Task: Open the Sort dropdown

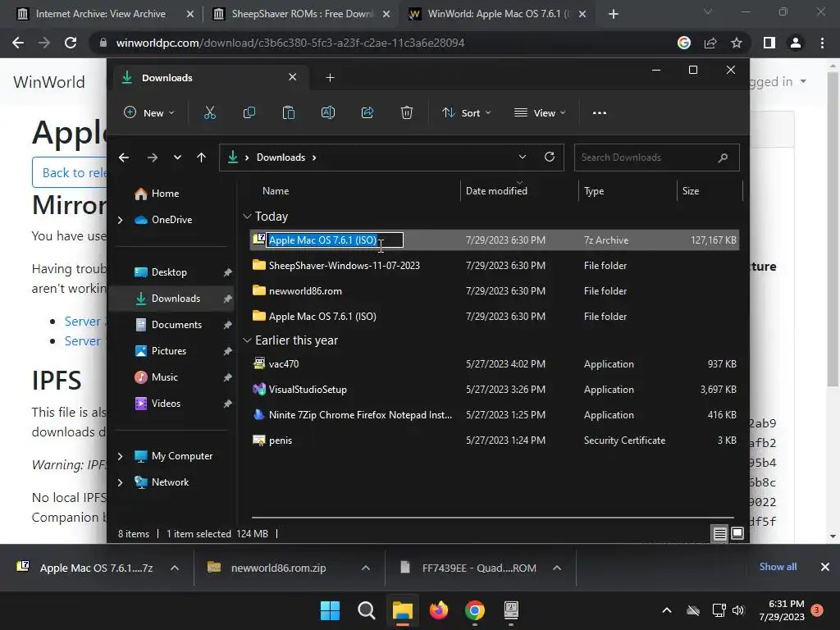Action: pos(466,113)
